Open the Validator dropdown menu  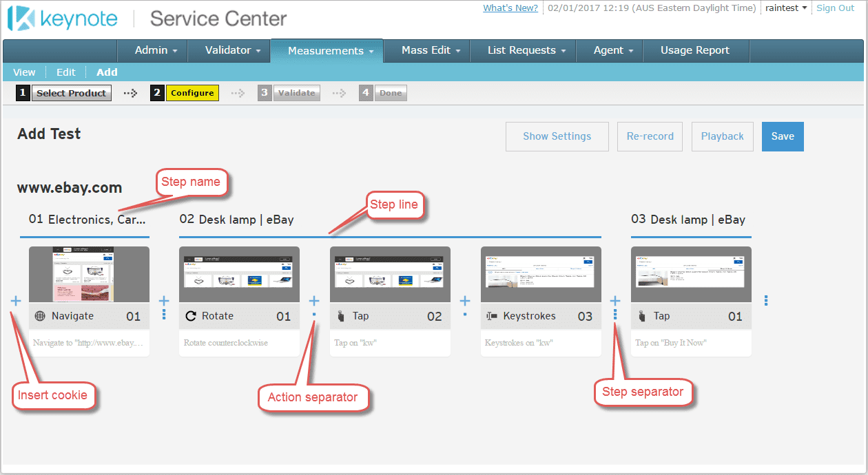234,50
